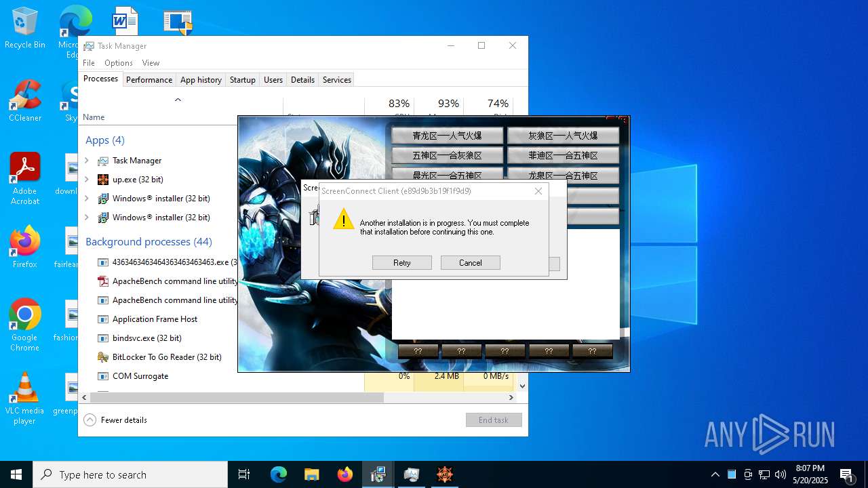This screenshot has width=868, height=488.
Task: Switch to the Users tab
Action: pyautogui.click(x=273, y=80)
